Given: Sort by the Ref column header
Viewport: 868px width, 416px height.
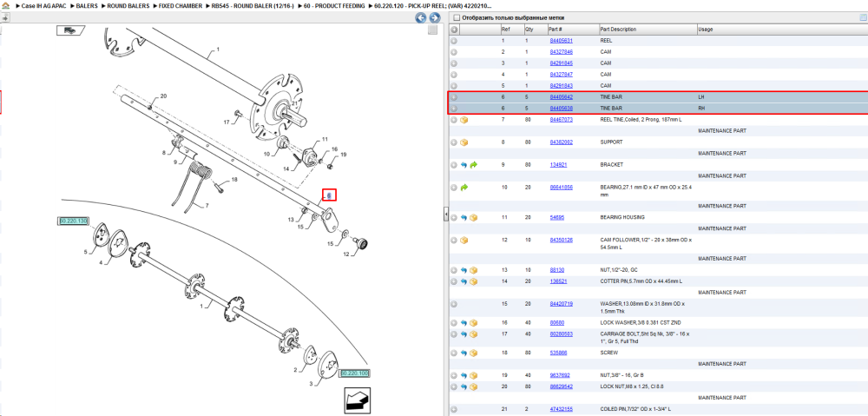Looking at the screenshot, I should [511, 30].
